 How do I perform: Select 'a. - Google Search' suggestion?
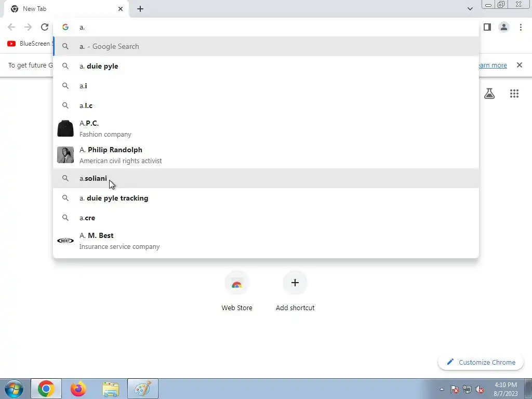coord(266,46)
